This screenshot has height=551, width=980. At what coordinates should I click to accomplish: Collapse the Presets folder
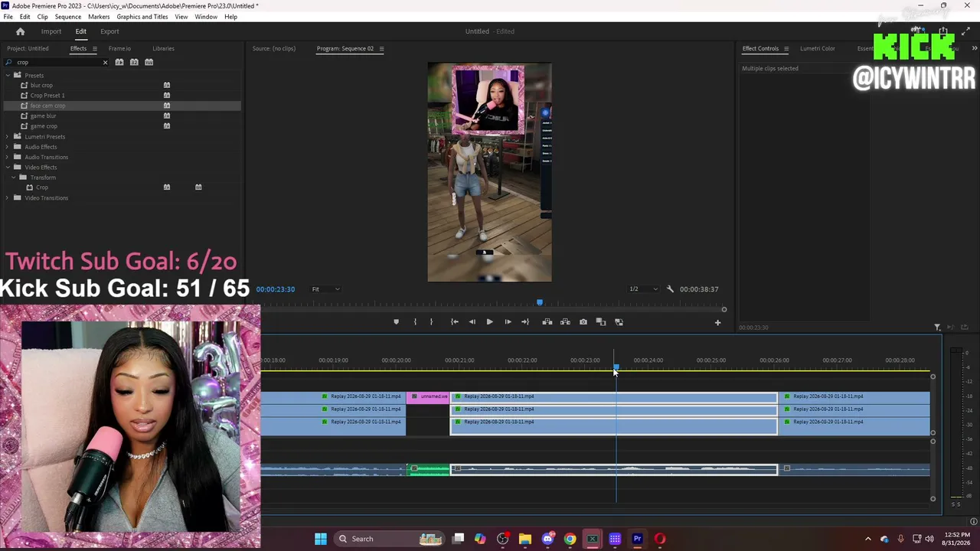coord(8,75)
